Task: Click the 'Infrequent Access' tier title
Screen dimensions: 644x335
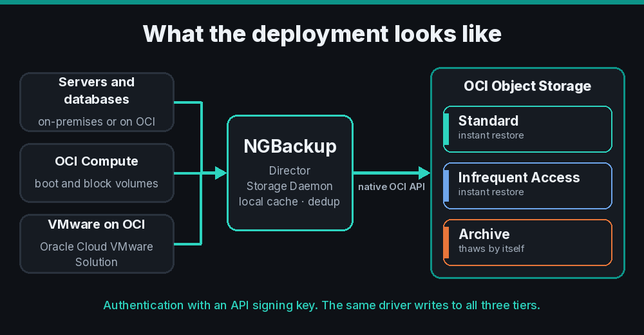Action: 519,178
